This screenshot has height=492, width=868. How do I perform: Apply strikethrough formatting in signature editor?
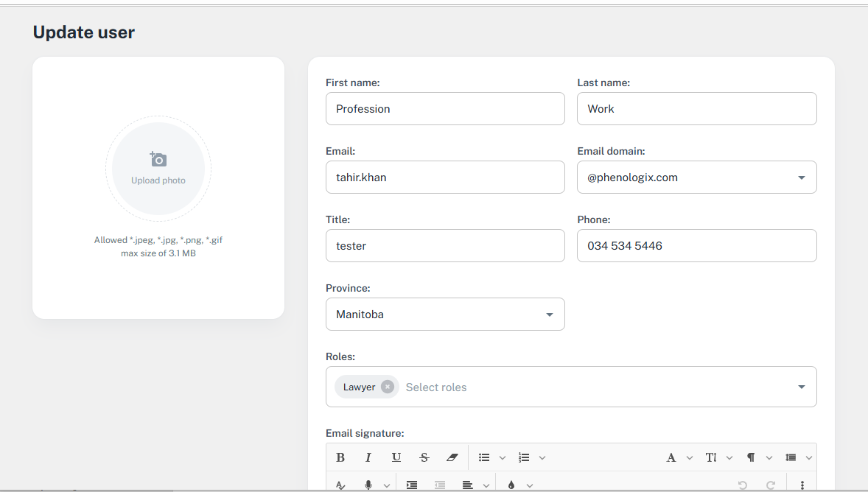pyautogui.click(x=424, y=457)
